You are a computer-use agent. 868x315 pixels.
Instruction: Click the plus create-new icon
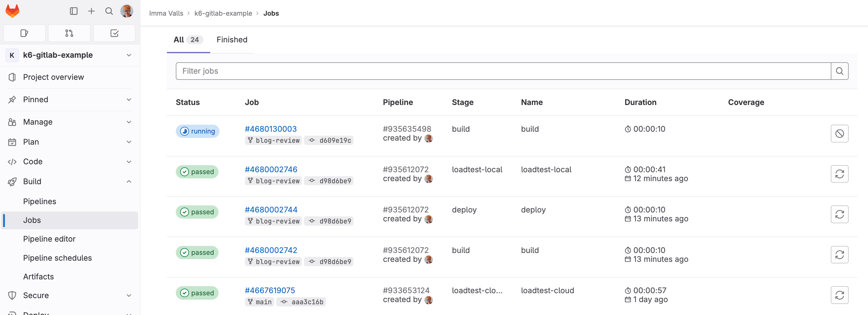pyautogui.click(x=91, y=11)
